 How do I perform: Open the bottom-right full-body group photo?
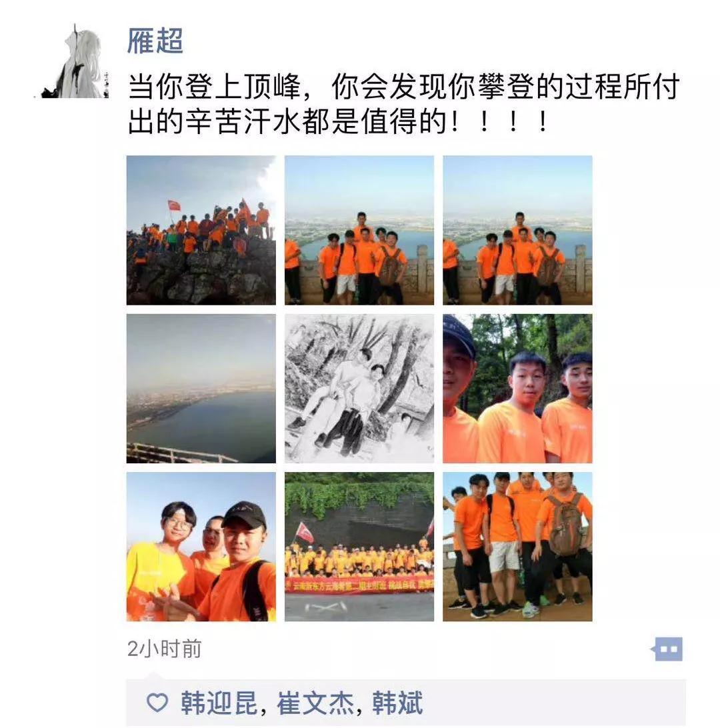click(517, 547)
